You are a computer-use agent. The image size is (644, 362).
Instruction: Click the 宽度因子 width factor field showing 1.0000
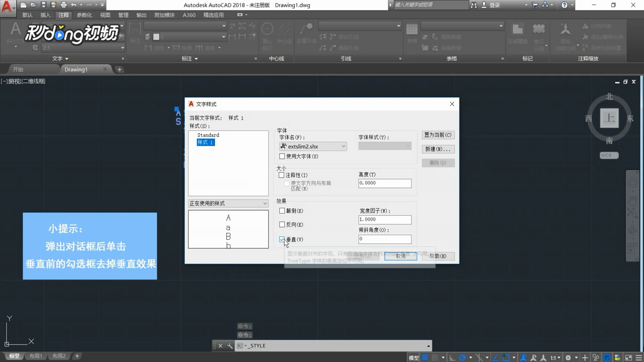click(385, 220)
